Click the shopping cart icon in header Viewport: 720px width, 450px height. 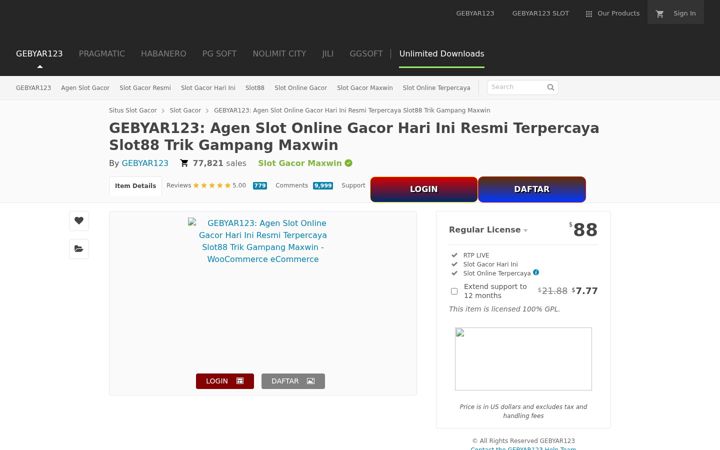(660, 14)
